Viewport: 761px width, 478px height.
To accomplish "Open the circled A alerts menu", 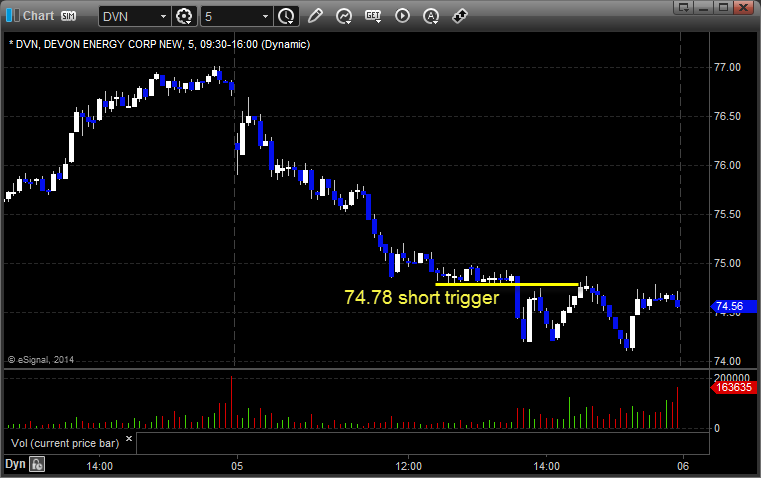I will coord(431,16).
